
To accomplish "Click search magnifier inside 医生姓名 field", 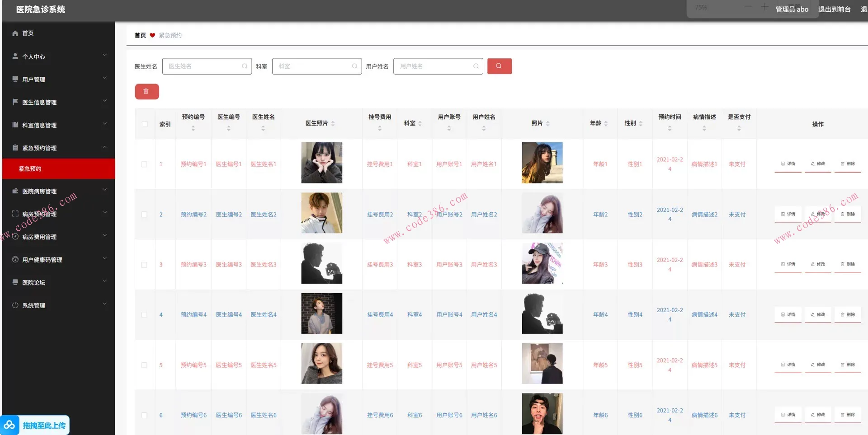I will [x=245, y=66].
